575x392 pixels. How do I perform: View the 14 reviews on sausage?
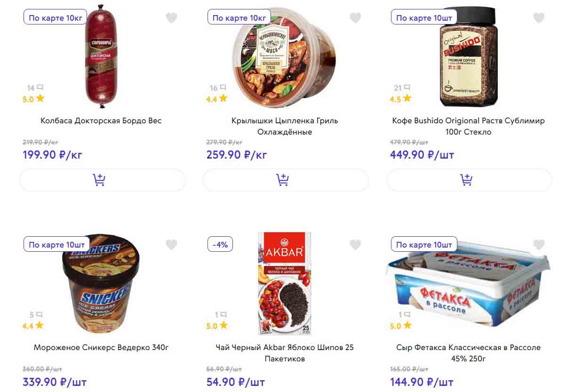coord(35,88)
